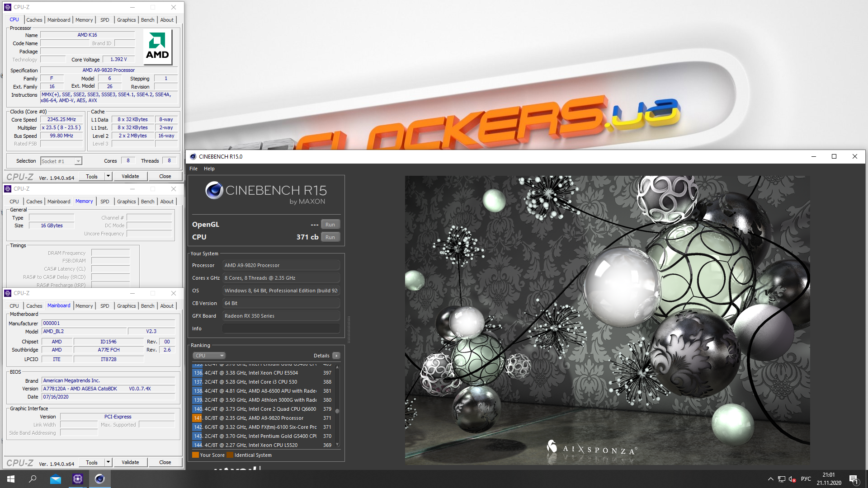Switch to CPU-Z taskbar icon

pyautogui.click(x=78, y=479)
